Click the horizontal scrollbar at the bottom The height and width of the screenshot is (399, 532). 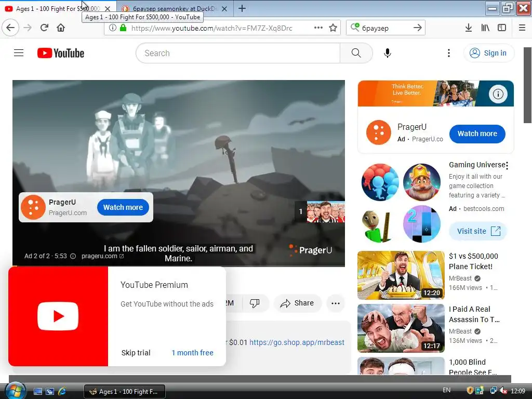(260, 379)
